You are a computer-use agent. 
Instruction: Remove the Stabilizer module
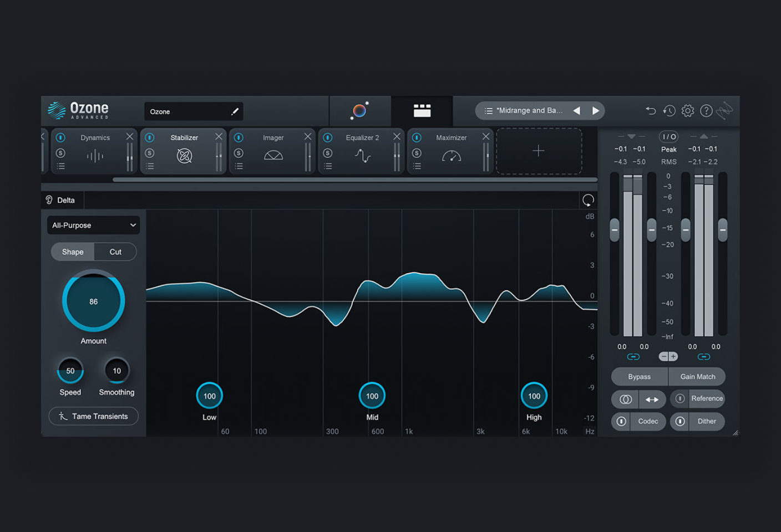[x=219, y=136]
